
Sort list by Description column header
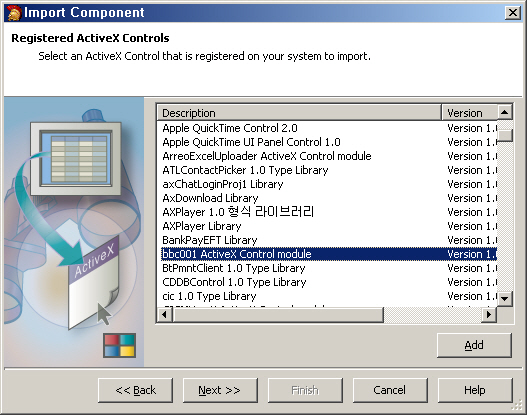tap(299, 113)
